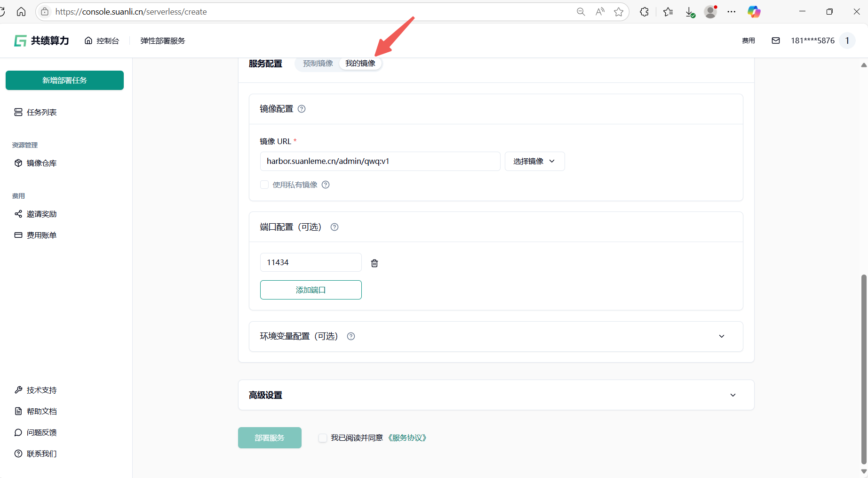Screen dimensions: 868x478
Task: Click help icon next to 镜像配置
Action: pos(302,109)
